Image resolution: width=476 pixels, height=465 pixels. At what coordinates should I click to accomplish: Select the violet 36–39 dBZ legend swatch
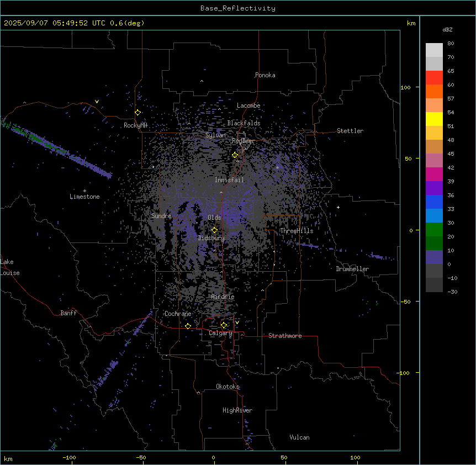pyautogui.click(x=434, y=188)
